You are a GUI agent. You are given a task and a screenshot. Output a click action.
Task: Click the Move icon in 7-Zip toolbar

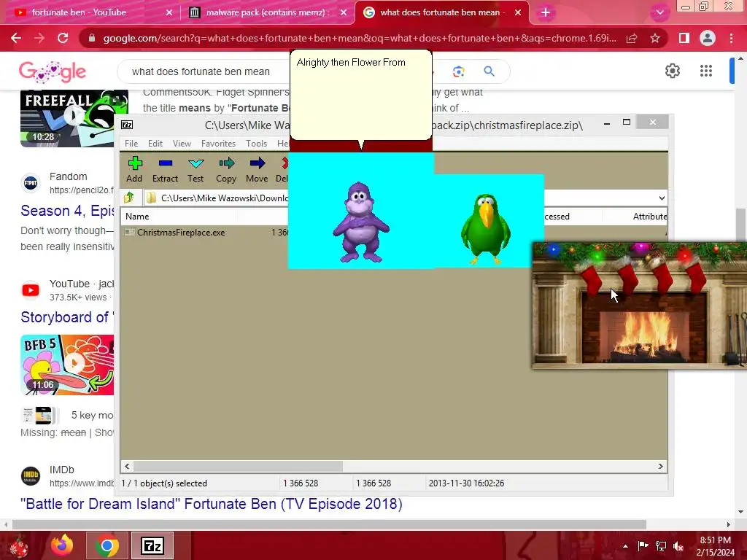(x=257, y=169)
